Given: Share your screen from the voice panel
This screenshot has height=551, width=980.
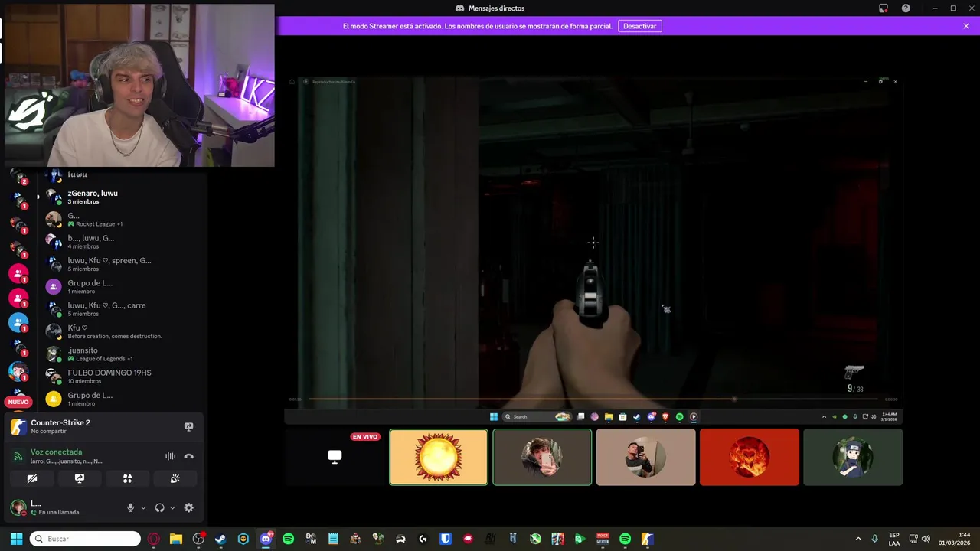Looking at the screenshot, I should (x=80, y=478).
